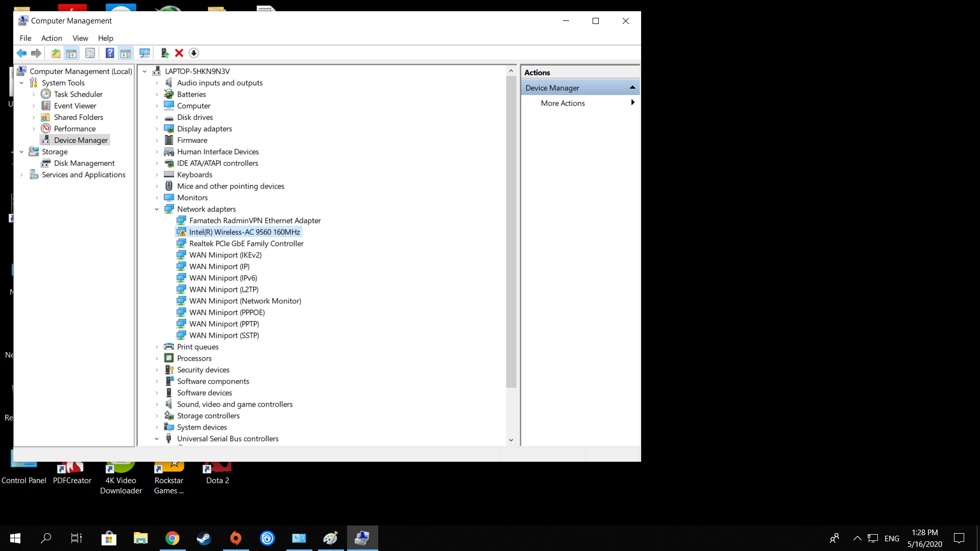Collapse Universal Serial Bus controllers category
This screenshot has height=551, width=980.
(157, 439)
